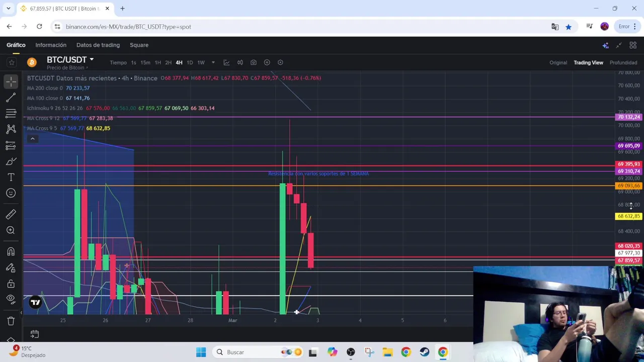Collapse the indicator legend chevron

pyautogui.click(x=32, y=138)
